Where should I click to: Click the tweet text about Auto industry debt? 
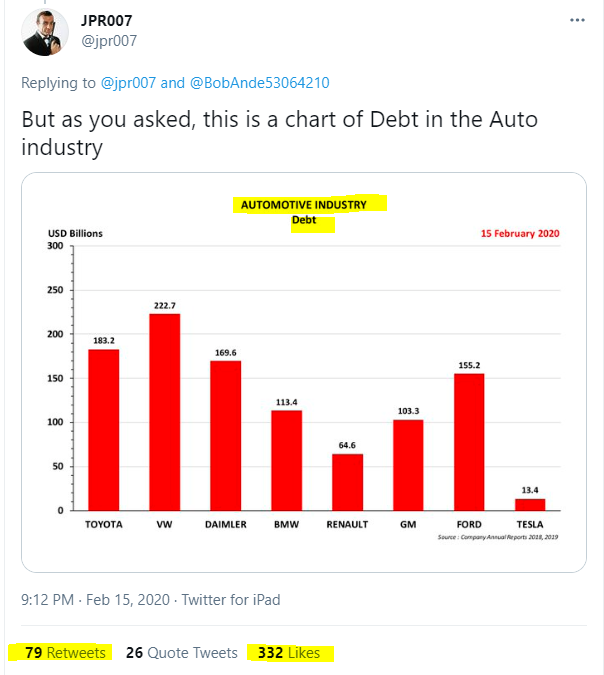[x=280, y=133]
